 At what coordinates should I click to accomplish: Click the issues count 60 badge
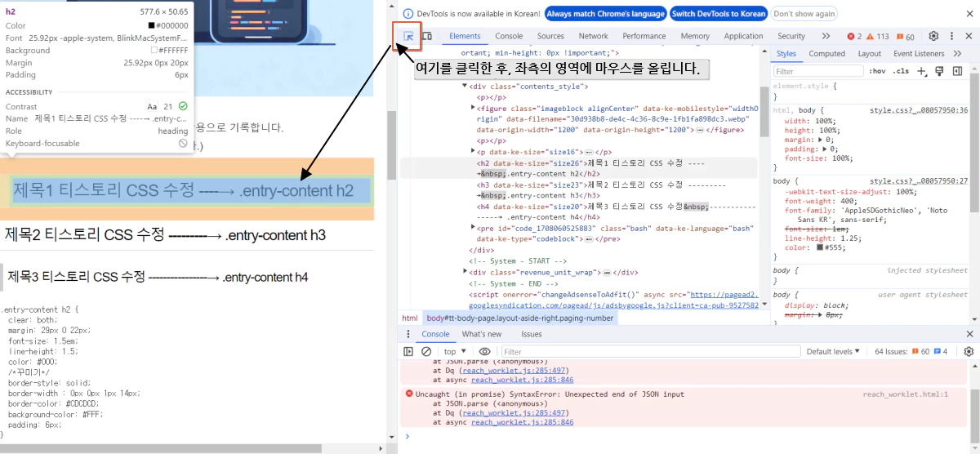906,37
